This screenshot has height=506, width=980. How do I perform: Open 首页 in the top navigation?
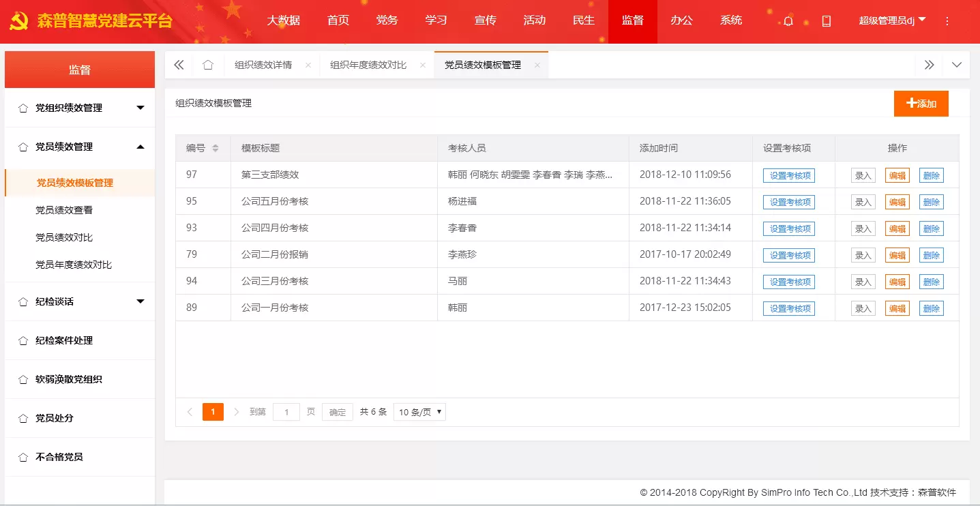click(x=338, y=20)
